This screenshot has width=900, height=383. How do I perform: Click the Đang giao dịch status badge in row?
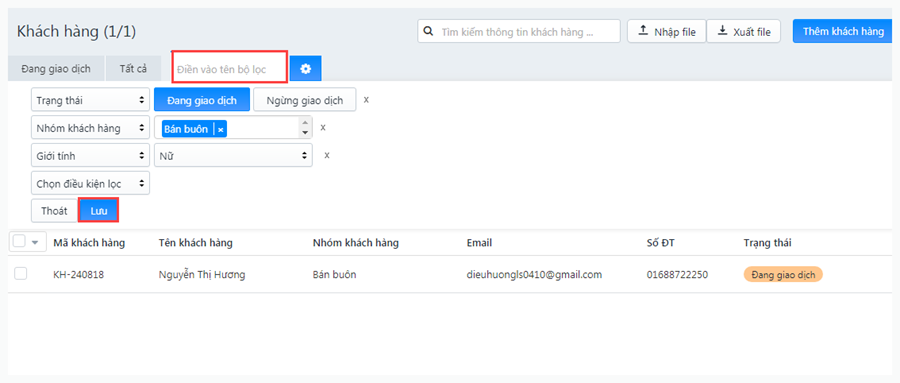point(783,274)
